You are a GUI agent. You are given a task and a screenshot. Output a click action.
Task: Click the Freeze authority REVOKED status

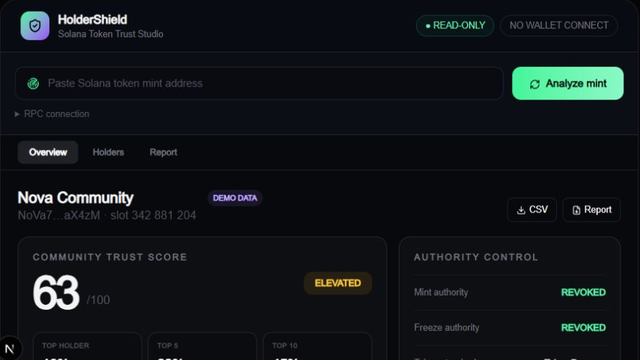[x=583, y=327]
